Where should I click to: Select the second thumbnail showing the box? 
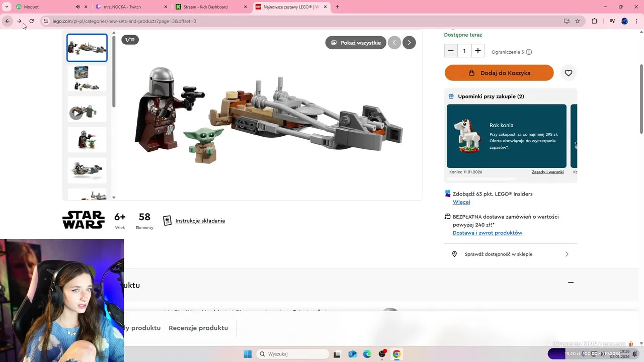pos(87,78)
